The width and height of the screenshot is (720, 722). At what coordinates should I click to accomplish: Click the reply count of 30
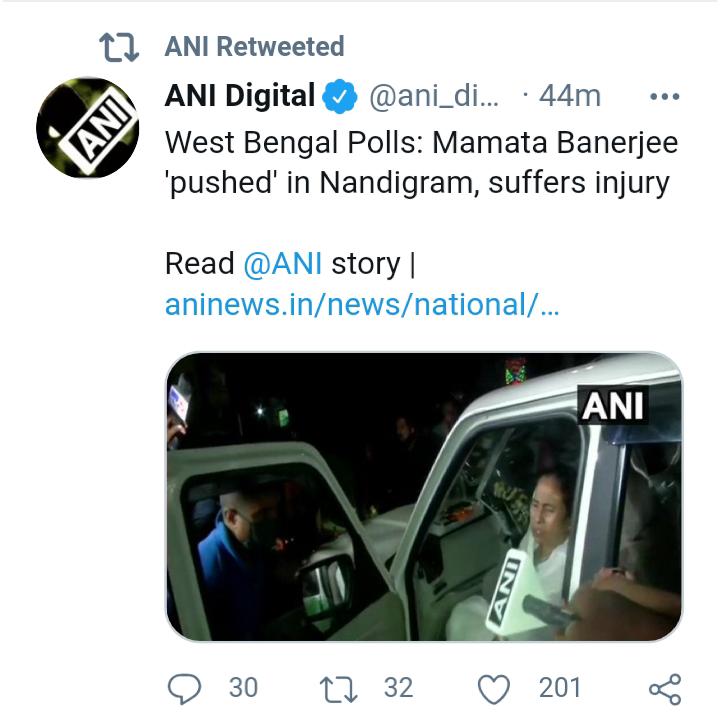(x=243, y=688)
